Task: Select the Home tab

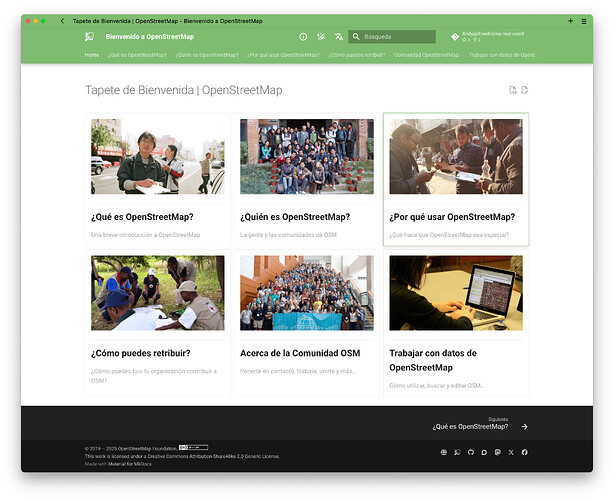Action: pos(92,55)
